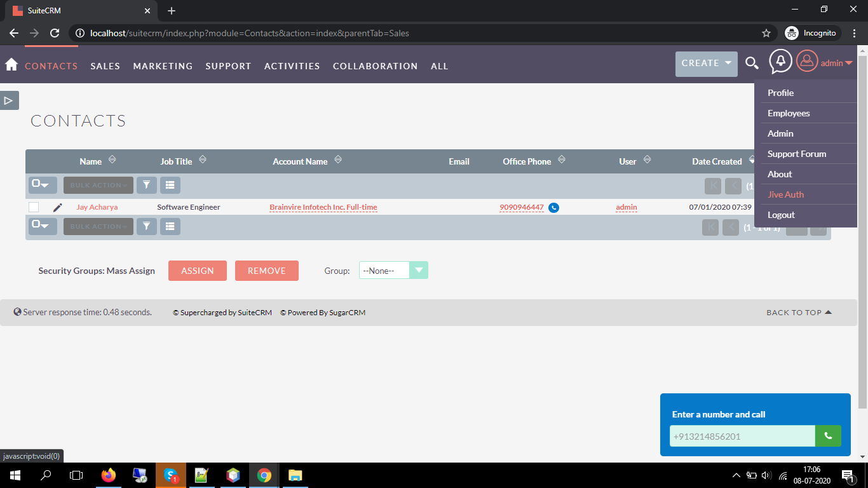Open the MARKETING navigation menu
The width and height of the screenshot is (868, 488).
(163, 66)
